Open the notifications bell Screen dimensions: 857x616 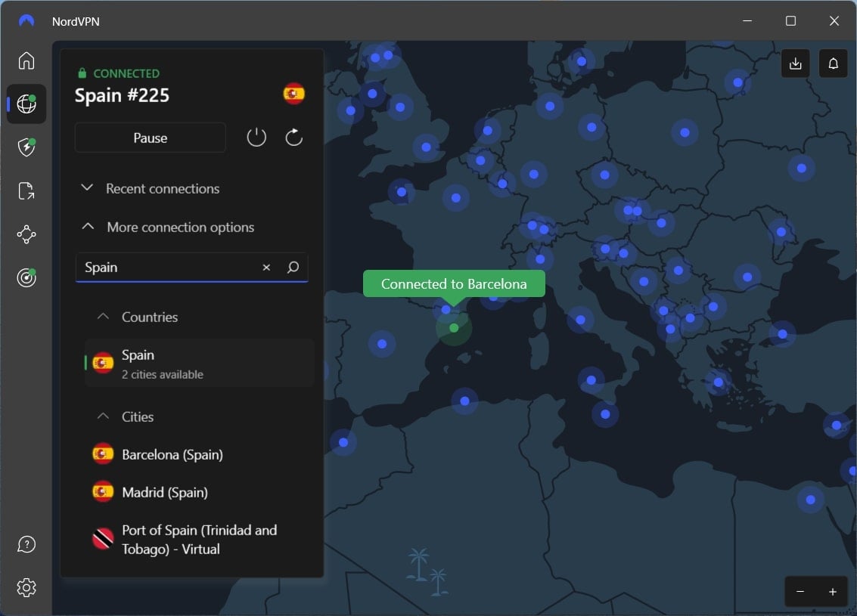coord(833,63)
